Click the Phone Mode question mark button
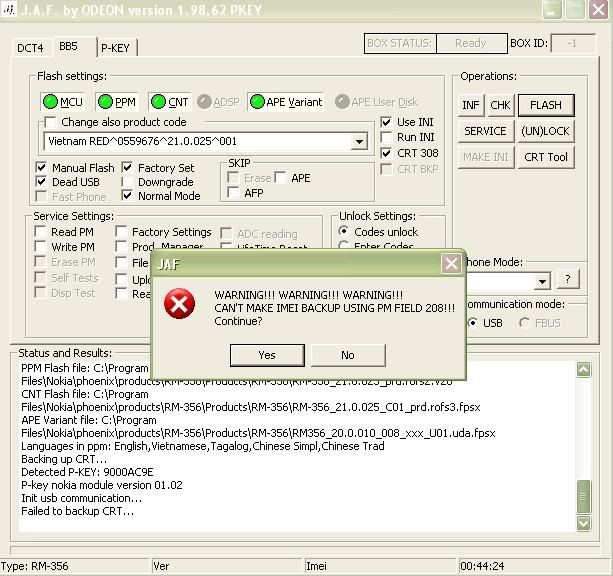 (x=568, y=279)
